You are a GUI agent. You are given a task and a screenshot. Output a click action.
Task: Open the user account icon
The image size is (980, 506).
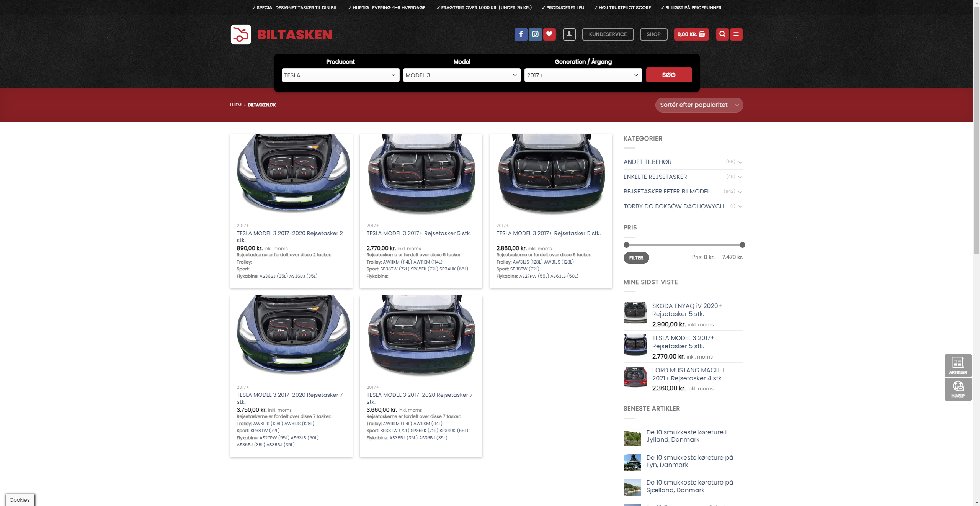(x=569, y=34)
